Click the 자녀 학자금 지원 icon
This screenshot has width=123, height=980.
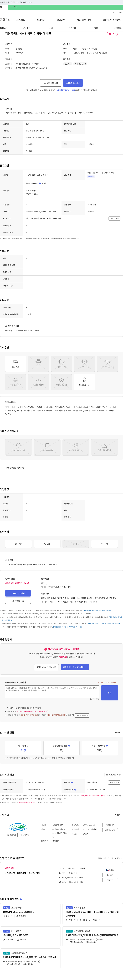pos(107,364)
